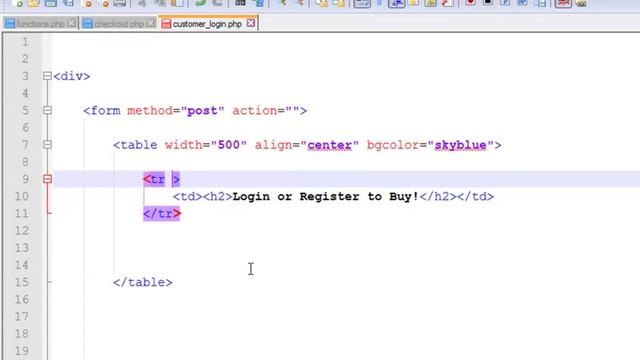
Task: Click the red unsaved disk icon on customer_login.php tab
Action: [x=166, y=24]
